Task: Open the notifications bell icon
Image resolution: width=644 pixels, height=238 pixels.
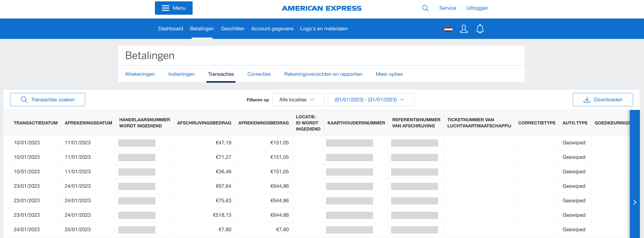Action: pyautogui.click(x=480, y=29)
